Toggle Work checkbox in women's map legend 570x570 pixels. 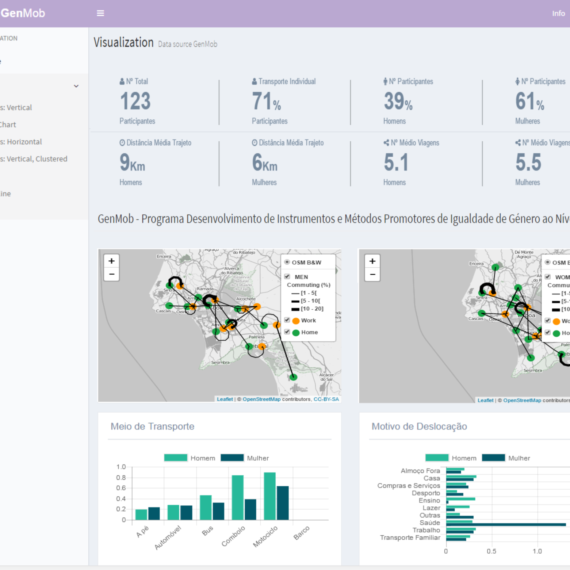click(548, 320)
